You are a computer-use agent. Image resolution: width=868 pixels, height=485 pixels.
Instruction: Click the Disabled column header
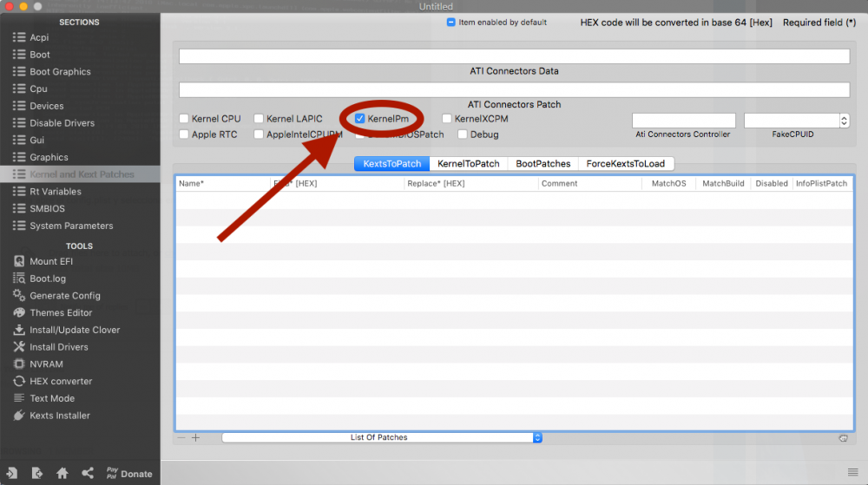tap(771, 183)
